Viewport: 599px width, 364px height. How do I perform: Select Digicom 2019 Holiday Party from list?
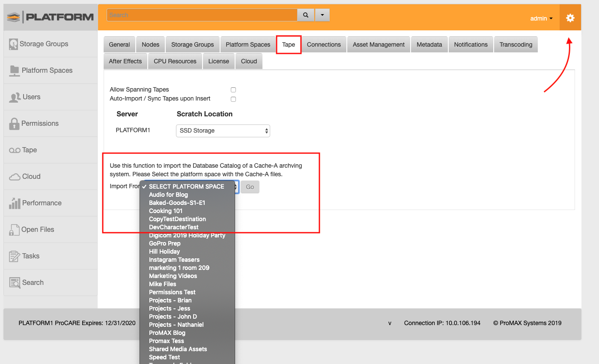coord(188,235)
